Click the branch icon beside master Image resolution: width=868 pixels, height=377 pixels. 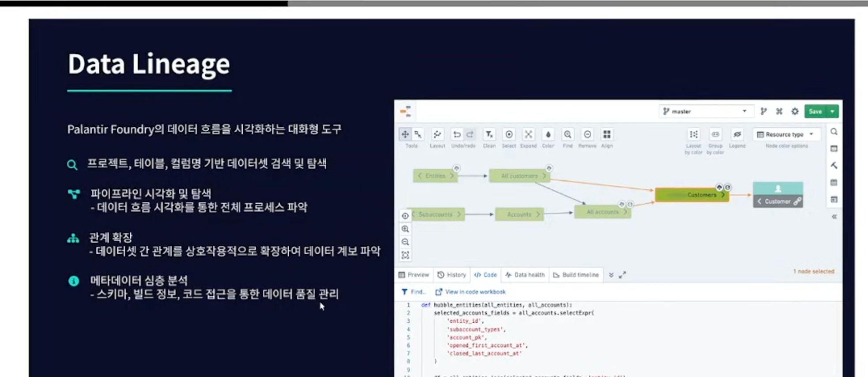click(x=764, y=111)
